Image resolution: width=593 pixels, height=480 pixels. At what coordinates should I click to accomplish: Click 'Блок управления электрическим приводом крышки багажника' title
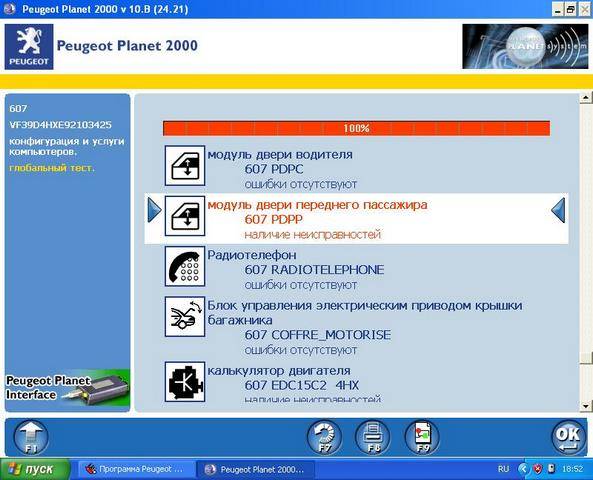coord(365,313)
